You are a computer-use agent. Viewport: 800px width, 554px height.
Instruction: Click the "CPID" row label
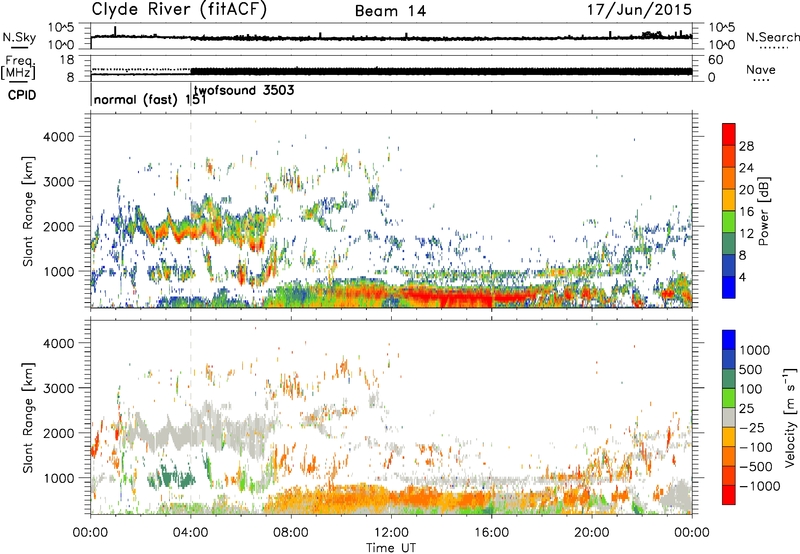click(x=22, y=95)
